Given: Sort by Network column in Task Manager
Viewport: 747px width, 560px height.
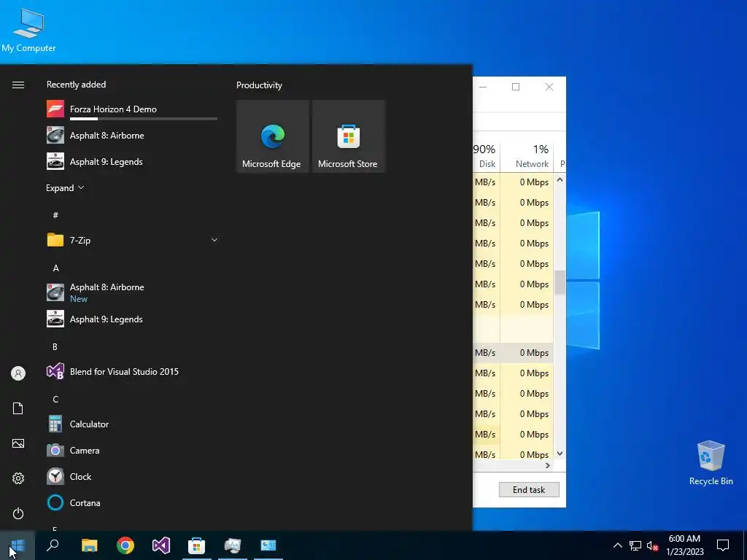Looking at the screenshot, I should click(527, 156).
